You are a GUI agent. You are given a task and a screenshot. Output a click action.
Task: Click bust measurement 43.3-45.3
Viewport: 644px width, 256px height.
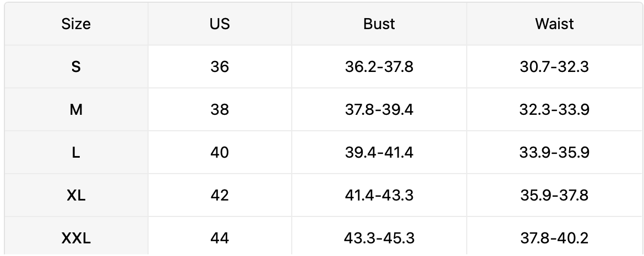point(379,238)
